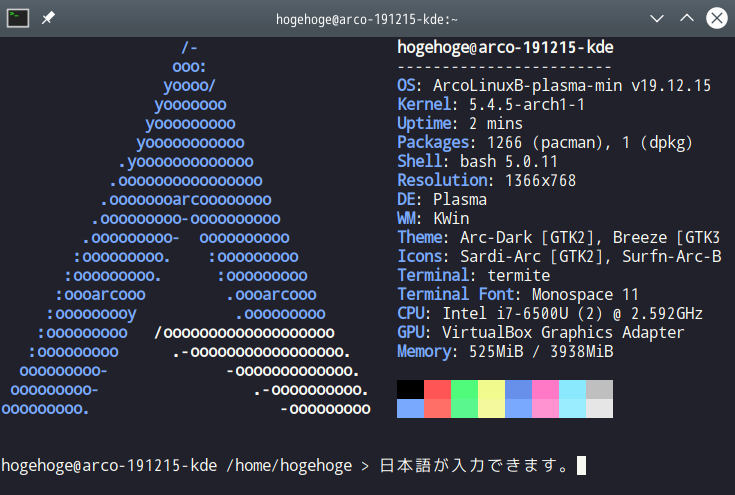Image resolution: width=735 pixels, height=495 pixels.
Task: Click the Kernel value 5.4.5-arch1-1
Action: [527, 105]
